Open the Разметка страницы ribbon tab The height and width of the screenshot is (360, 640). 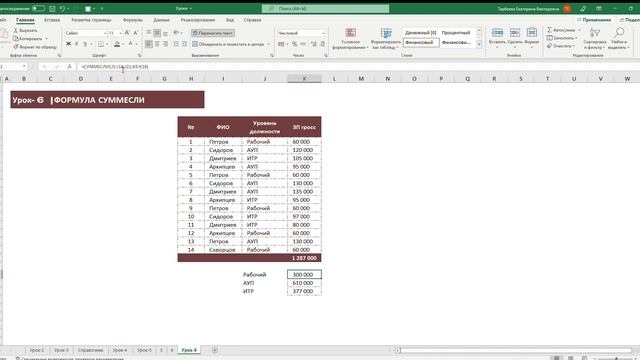(91, 20)
